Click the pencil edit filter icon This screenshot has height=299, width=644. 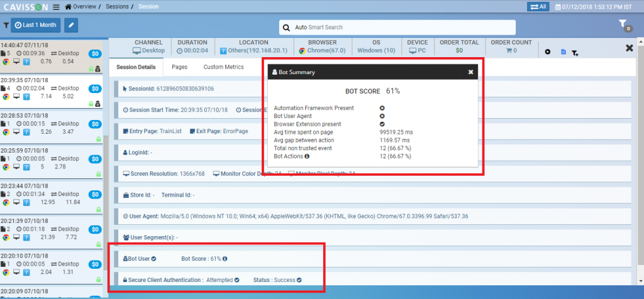coord(71,25)
